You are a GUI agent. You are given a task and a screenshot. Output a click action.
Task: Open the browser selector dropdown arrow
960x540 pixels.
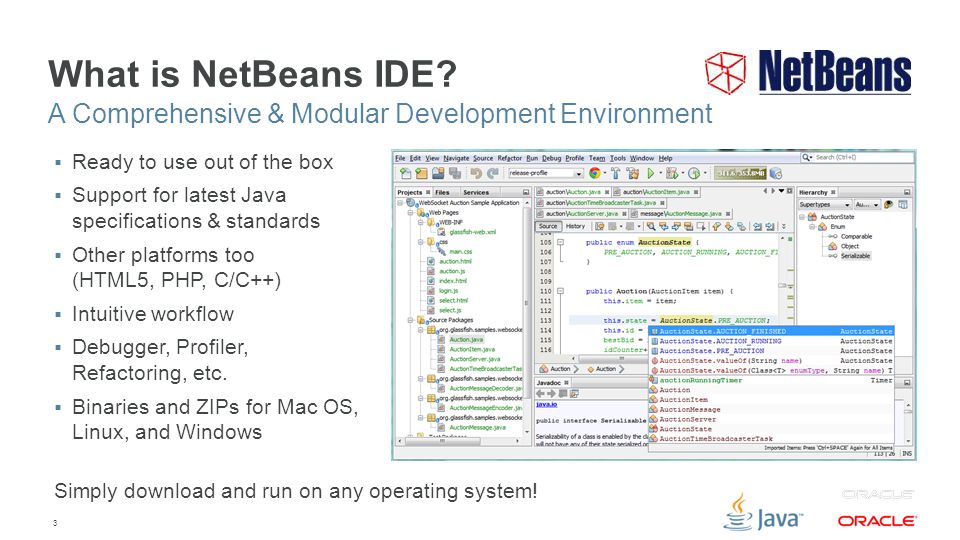tap(605, 173)
